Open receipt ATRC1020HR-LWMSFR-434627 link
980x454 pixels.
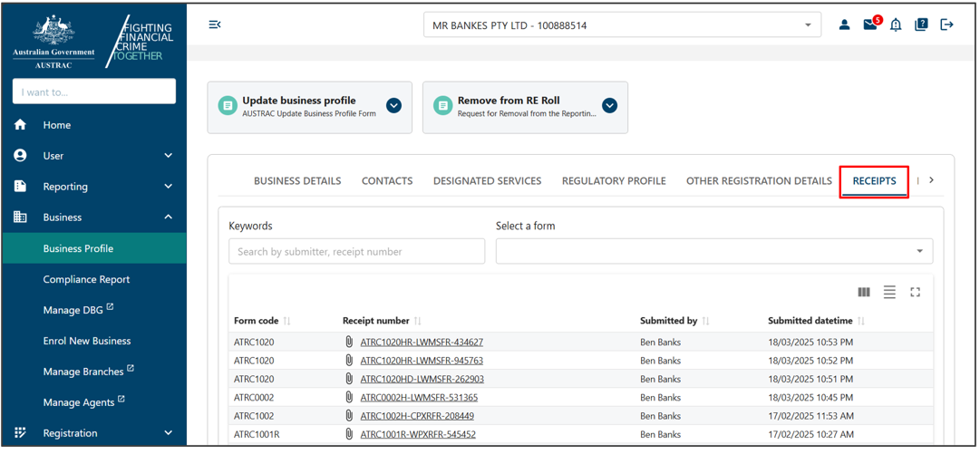click(x=422, y=343)
